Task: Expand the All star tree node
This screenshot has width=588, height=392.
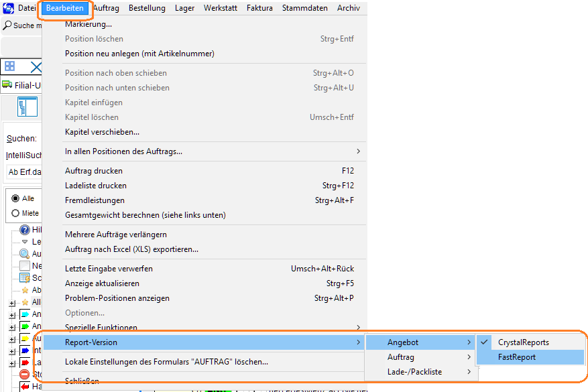Action: (x=12, y=303)
